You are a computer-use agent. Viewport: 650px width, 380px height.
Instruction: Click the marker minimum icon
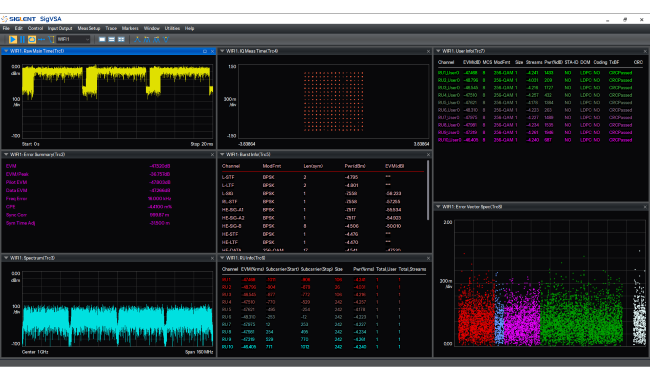(166, 39)
